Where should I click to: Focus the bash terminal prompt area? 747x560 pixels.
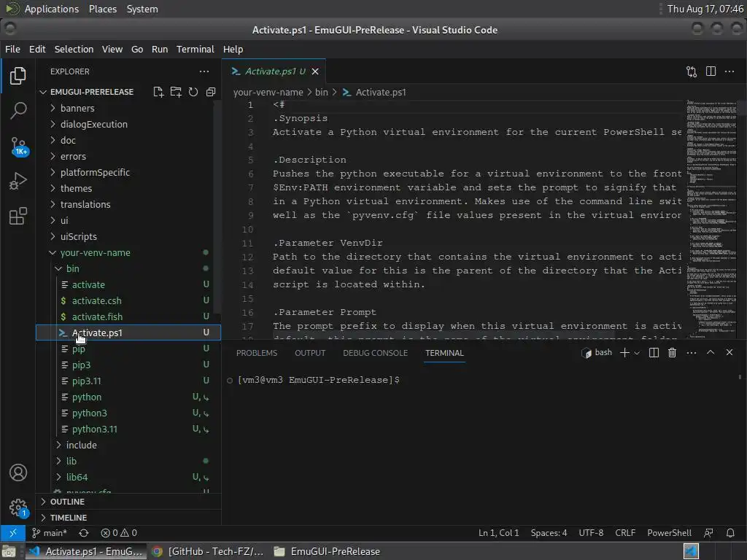pos(481,448)
